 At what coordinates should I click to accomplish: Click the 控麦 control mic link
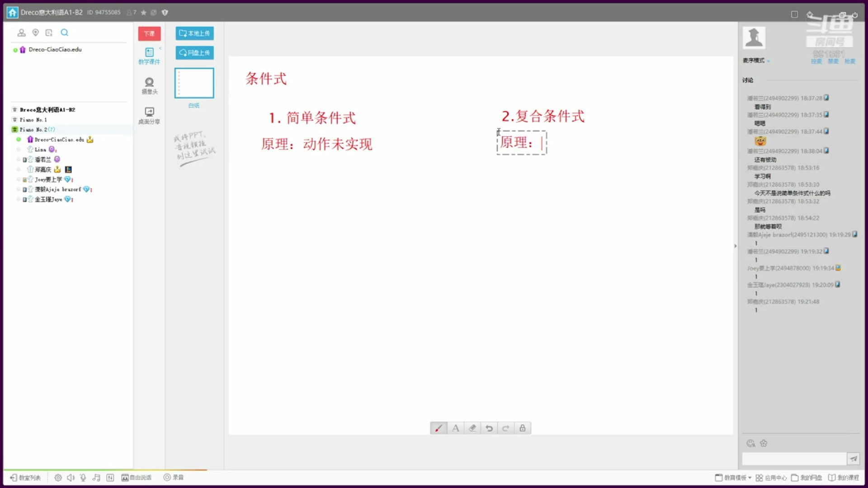pos(816,61)
